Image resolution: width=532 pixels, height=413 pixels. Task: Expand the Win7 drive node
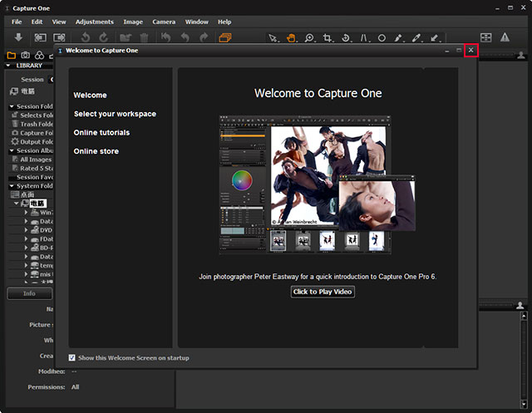click(26, 212)
